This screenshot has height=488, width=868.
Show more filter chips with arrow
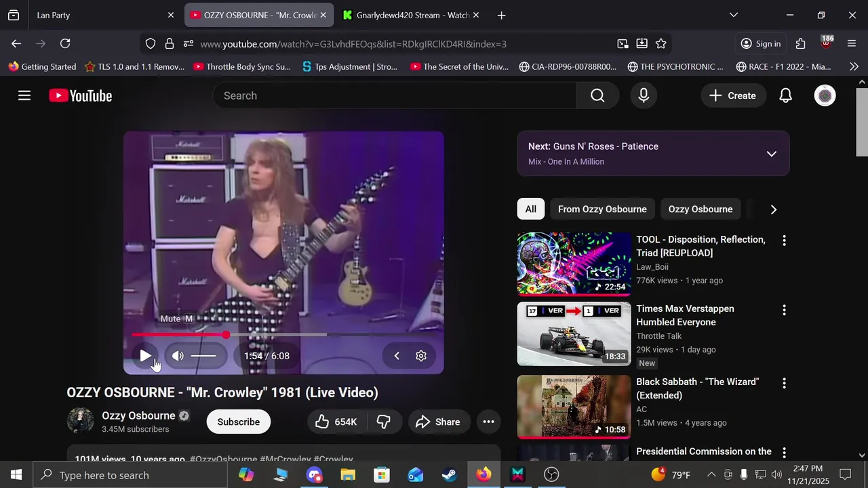[773, 209]
